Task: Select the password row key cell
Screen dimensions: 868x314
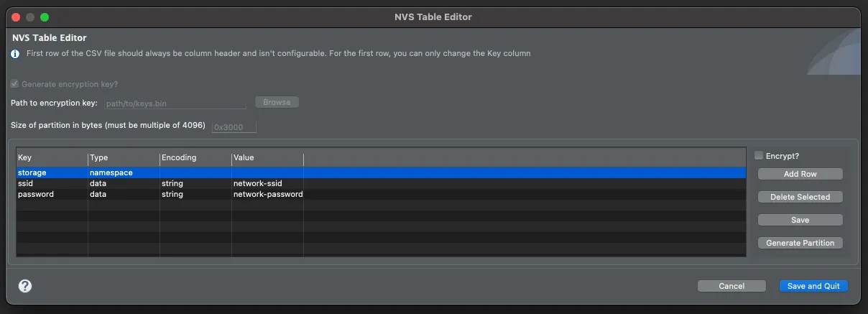Action: pyautogui.click(x=51, y=195)
